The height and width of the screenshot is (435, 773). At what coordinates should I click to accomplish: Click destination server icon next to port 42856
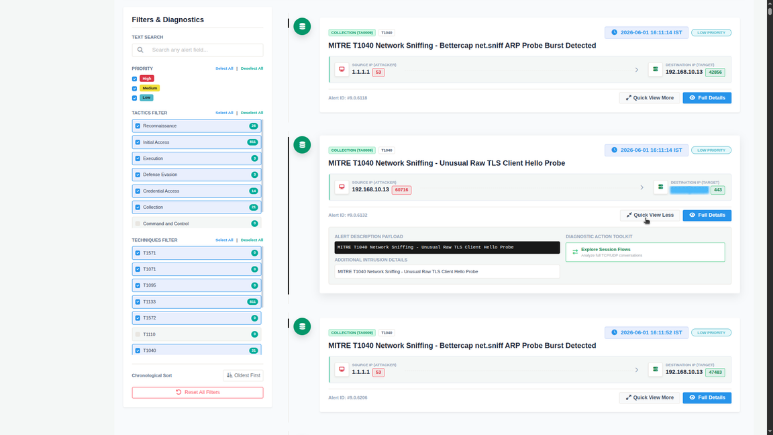(655, 70)
